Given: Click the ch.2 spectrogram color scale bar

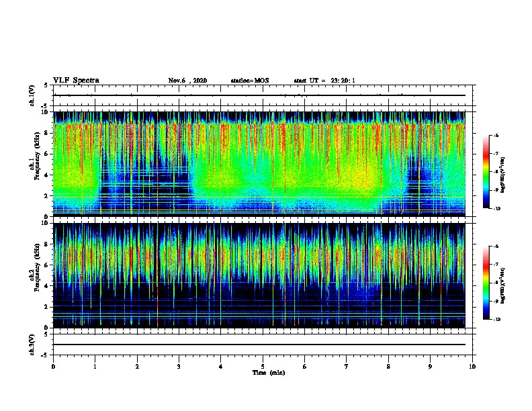Looking at the screenshot, I should (x=486, y=283).
